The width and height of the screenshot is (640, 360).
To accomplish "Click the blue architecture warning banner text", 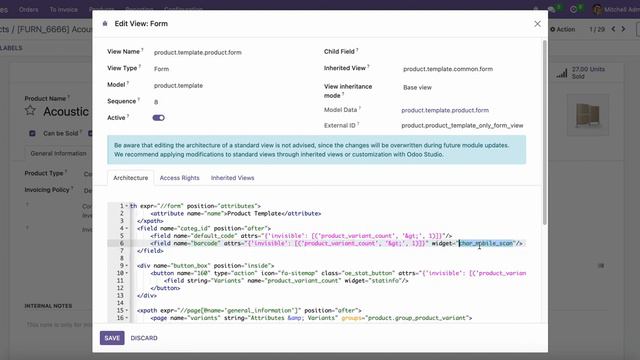I will coord(312,150).
